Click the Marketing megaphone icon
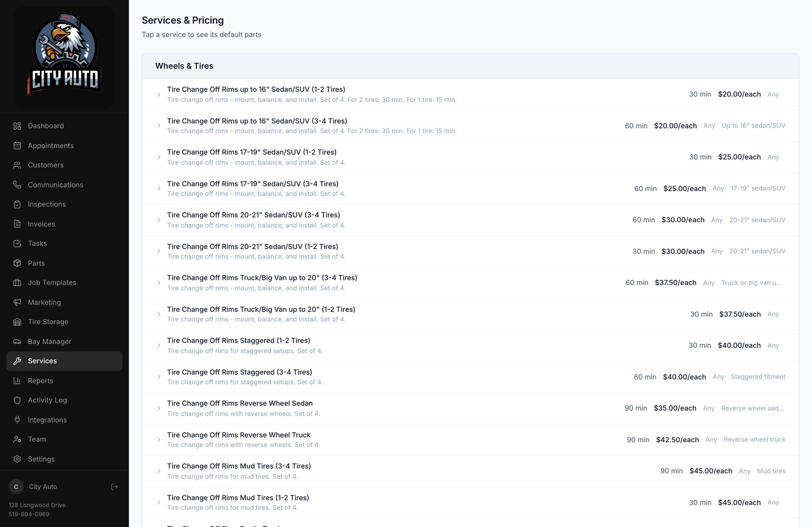Viewport: 812px width, 527px height. 17,302
